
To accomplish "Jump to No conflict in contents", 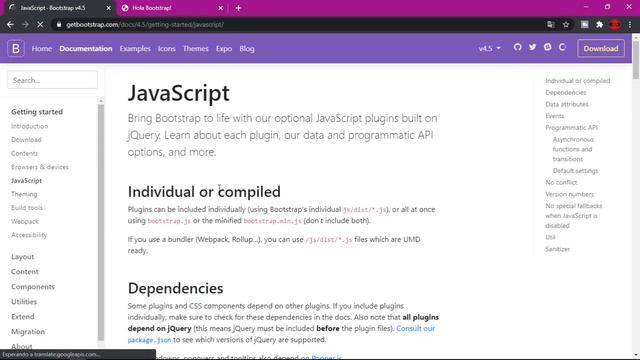I will [561, 182].
